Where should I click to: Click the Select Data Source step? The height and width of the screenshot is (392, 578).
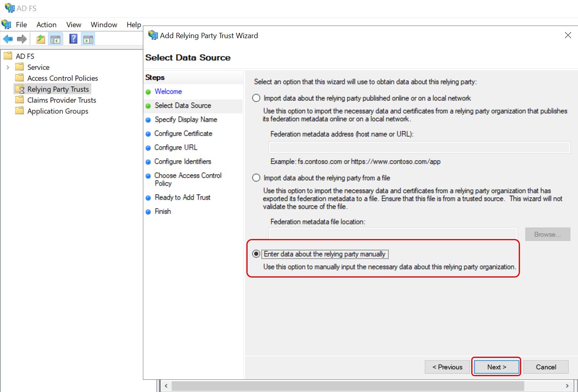click(183, 106)
